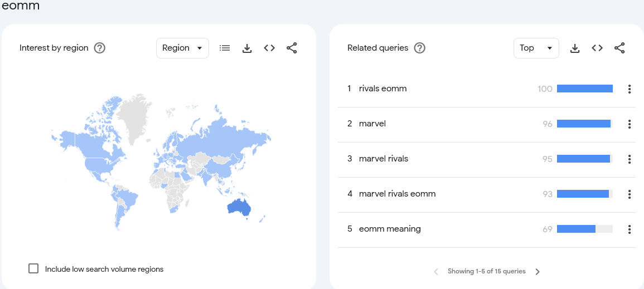Go to previous page of related queries
Image resolution: width=644 pixels, height=289 pixels.
[x=436, y=271]
